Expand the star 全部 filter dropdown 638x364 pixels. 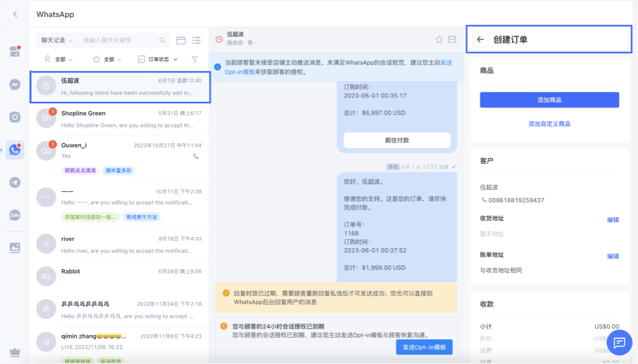coord(107,59)
